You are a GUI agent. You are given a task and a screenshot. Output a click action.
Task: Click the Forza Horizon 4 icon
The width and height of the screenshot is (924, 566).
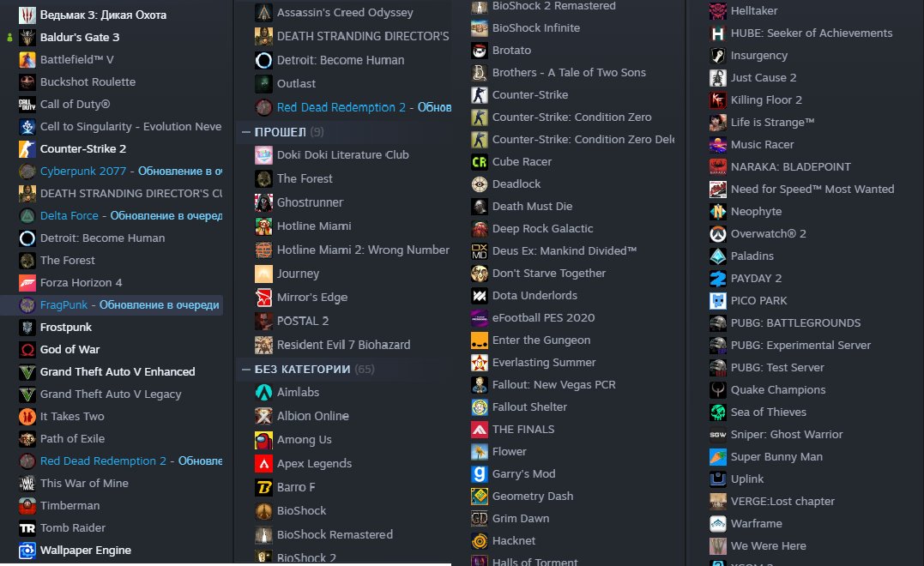(27, 282)
